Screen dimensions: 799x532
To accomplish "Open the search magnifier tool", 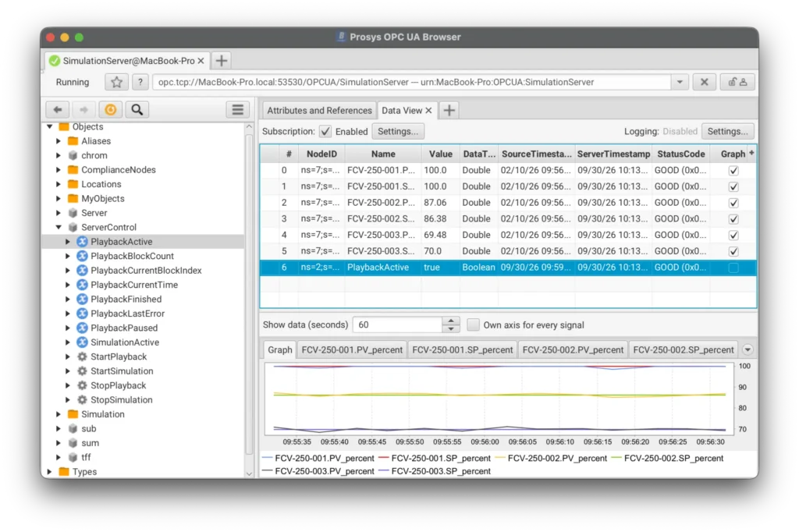I will click(x=137, y=109).
